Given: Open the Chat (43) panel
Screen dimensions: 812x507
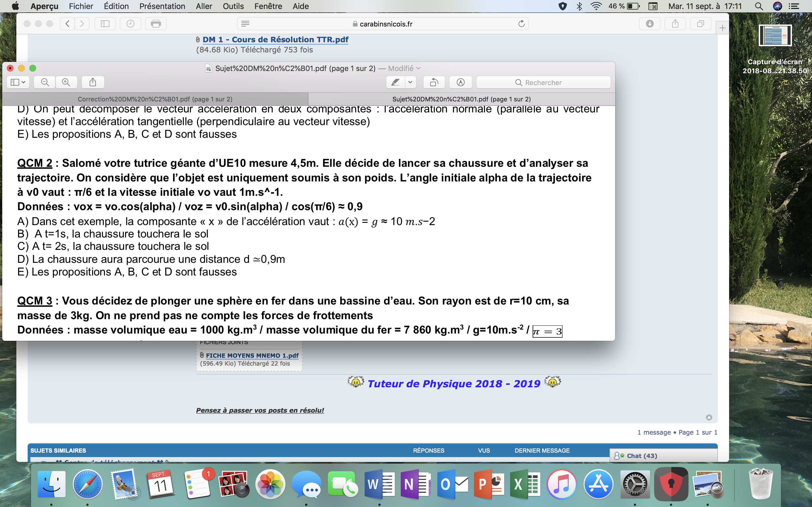Looking at the screenshot, I should [641, 456].
